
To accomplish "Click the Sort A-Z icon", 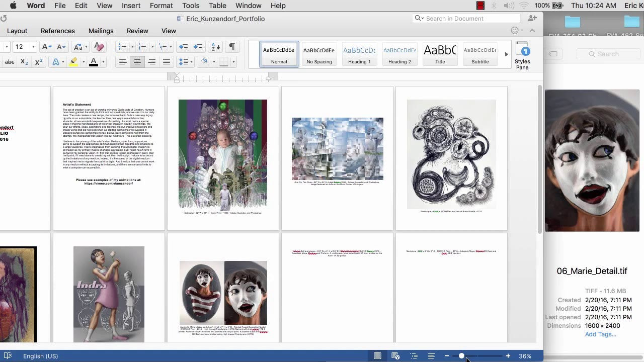I will (x=215, y=47).
